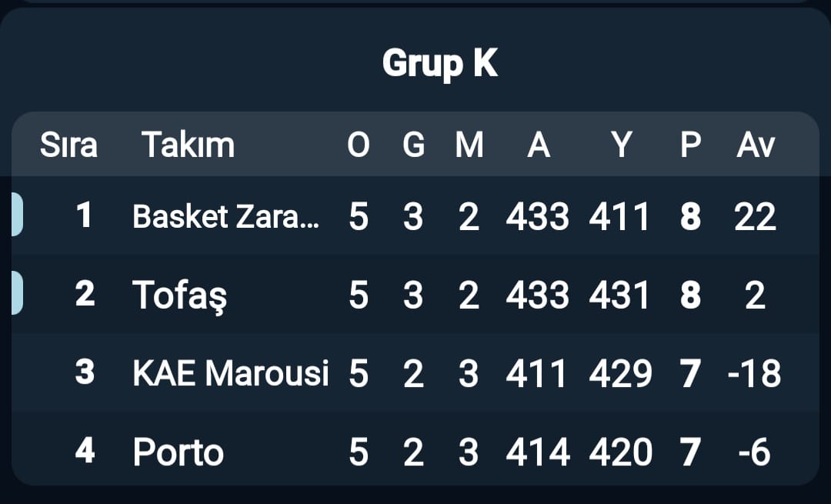Sort by the G wins column header

coord(413,145)
